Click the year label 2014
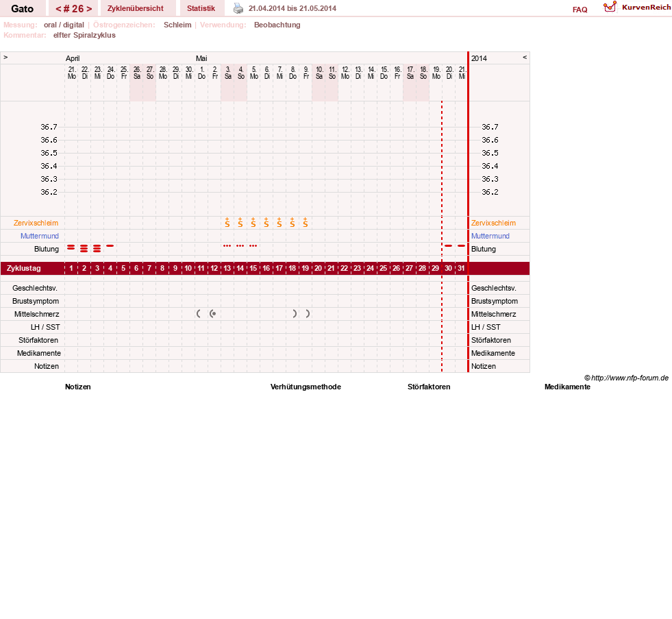This screenshot has width=672, height=619. (x=479, y=58)
